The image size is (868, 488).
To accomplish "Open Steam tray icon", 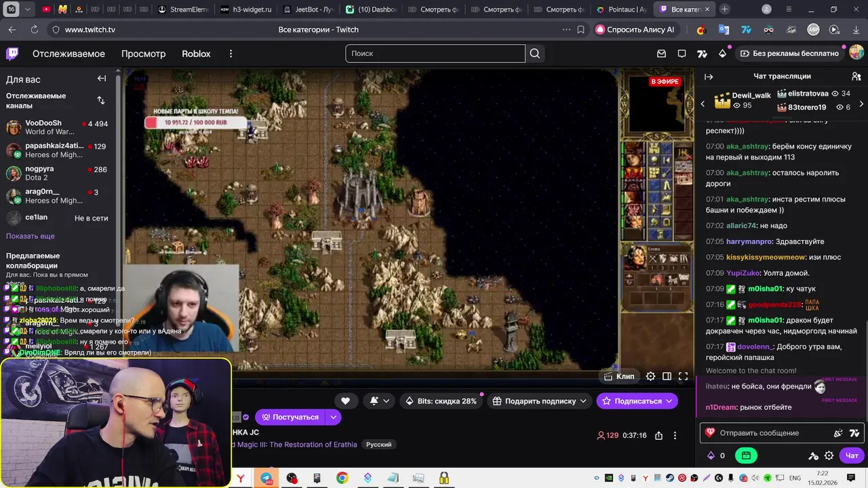I will tap(669, 479).
